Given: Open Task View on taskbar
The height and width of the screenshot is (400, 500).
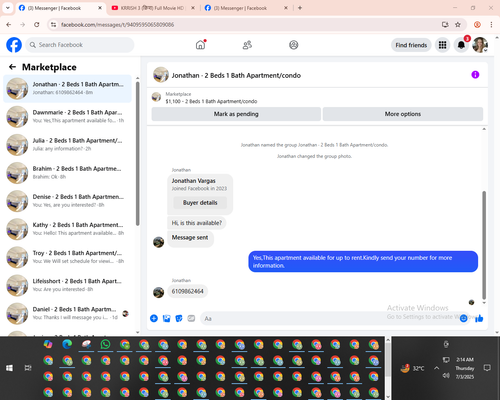Looking at the screenshot, I should (28, 368).
